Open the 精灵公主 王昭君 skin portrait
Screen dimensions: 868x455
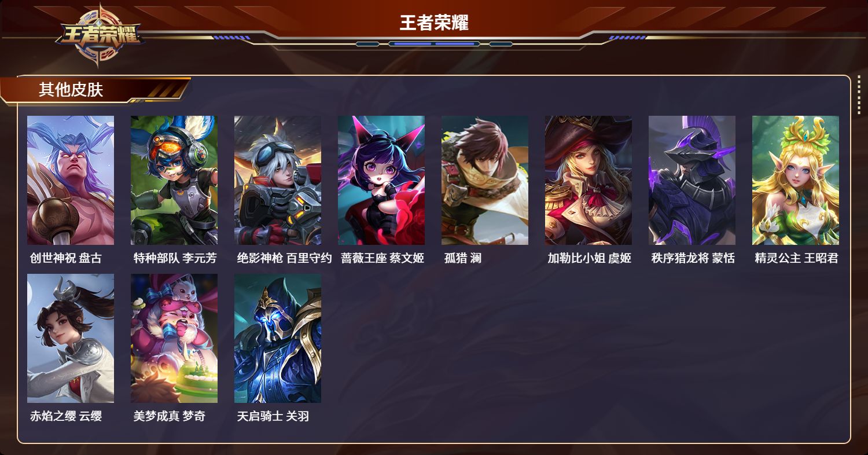tap(796, 180)
